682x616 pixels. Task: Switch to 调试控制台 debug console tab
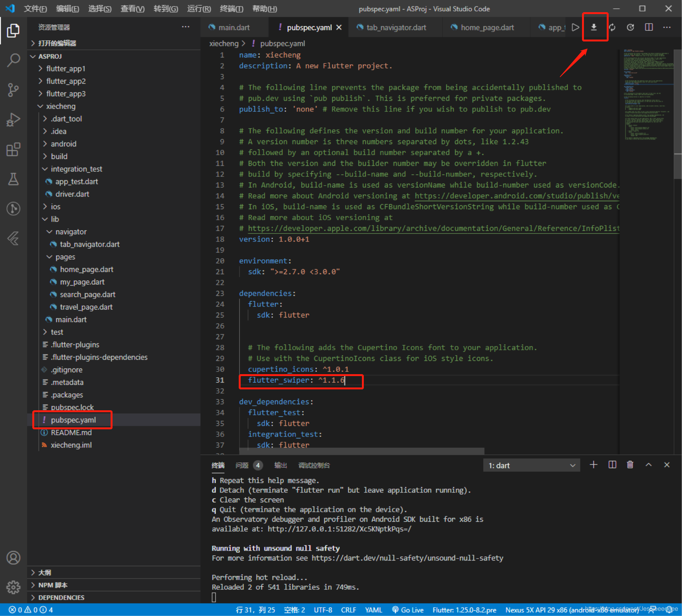314,465
